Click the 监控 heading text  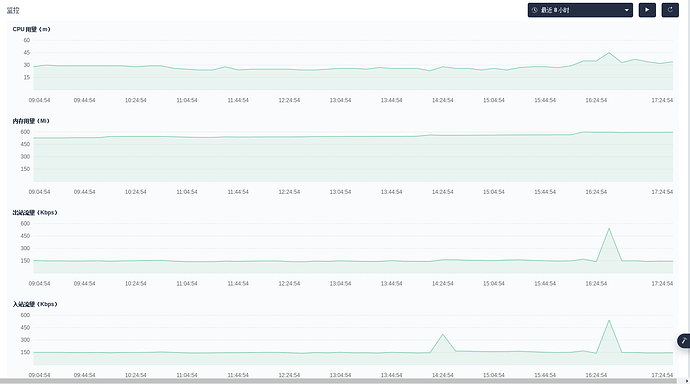[x=13, y=10]
